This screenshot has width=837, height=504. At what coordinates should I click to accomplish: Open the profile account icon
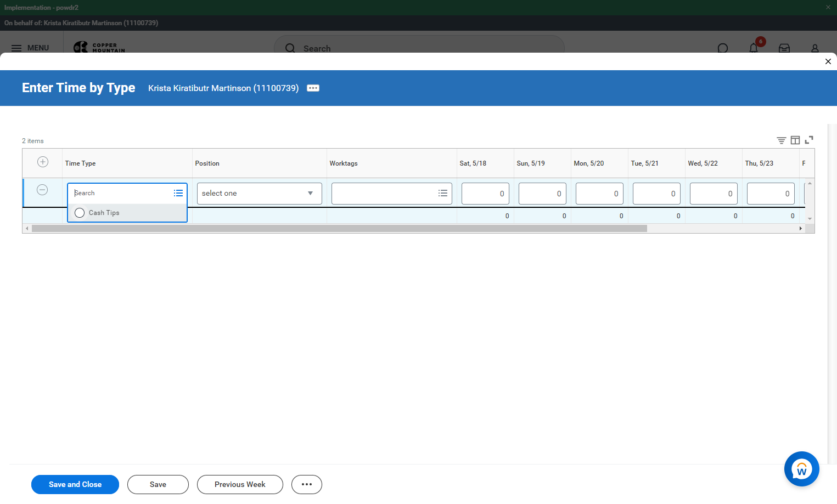click(815, 48)
